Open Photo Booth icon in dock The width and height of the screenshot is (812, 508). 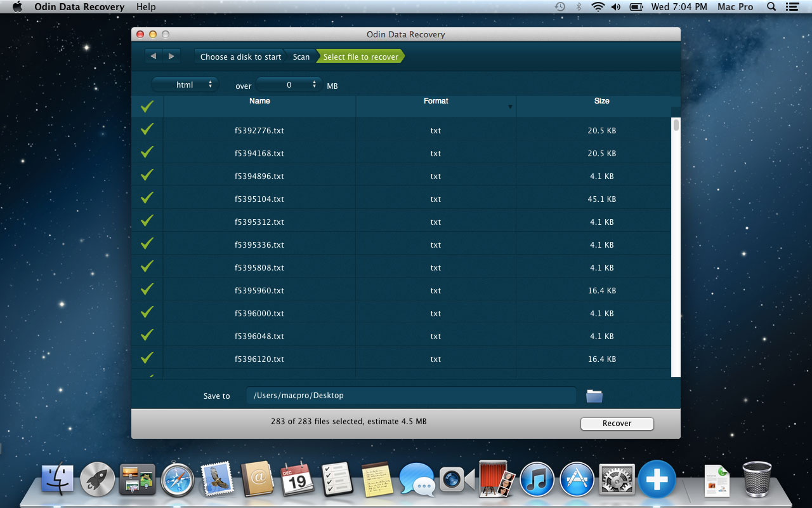coord(497,478)
